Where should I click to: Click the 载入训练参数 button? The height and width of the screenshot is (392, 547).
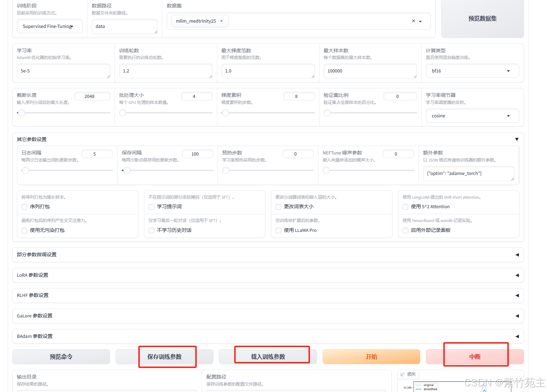[268, 357]
